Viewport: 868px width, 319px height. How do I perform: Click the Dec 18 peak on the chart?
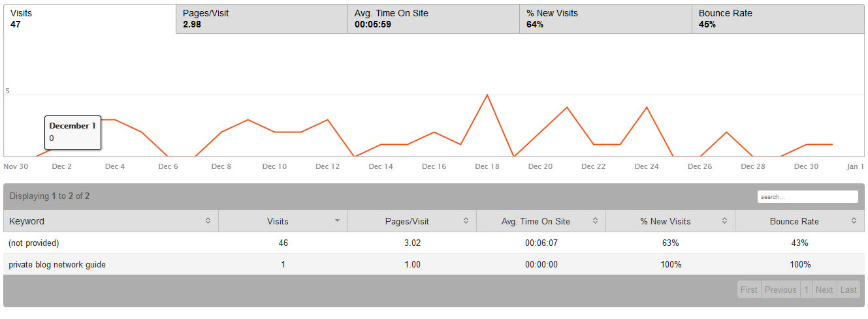click(x=487, y=95)
